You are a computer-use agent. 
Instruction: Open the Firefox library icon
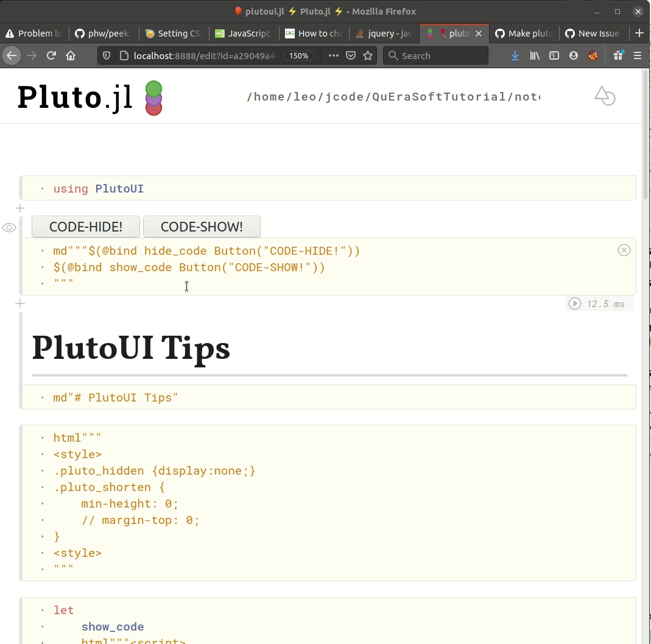pyautogui.click(x=534, y=55)
